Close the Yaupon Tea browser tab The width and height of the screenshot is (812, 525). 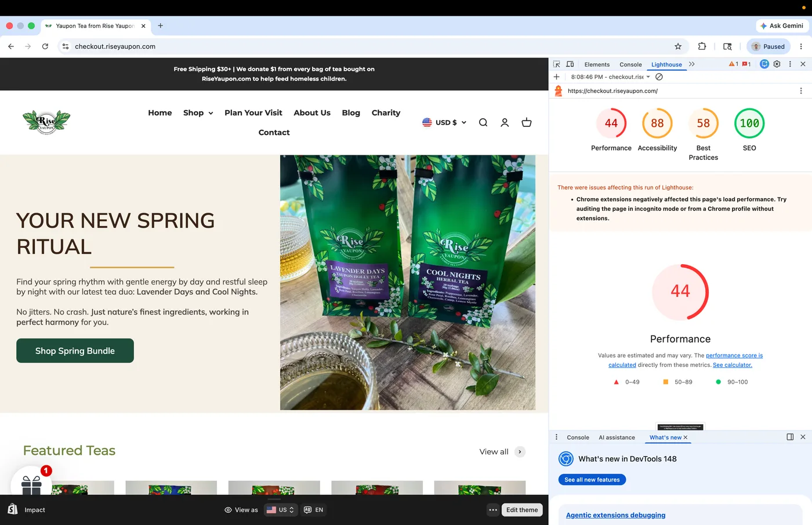coord(143,26)
